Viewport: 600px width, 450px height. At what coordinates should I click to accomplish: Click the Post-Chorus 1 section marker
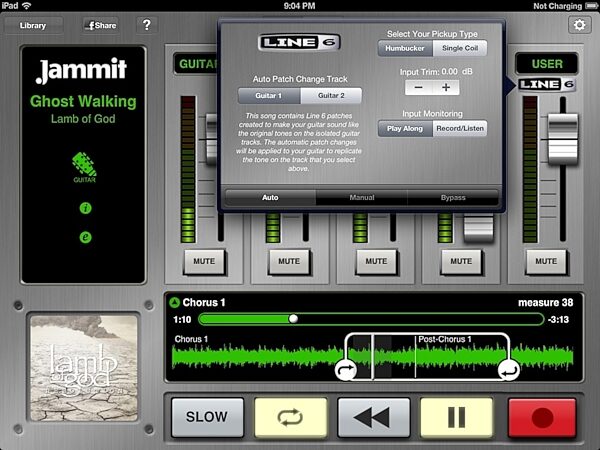point(445,339)
